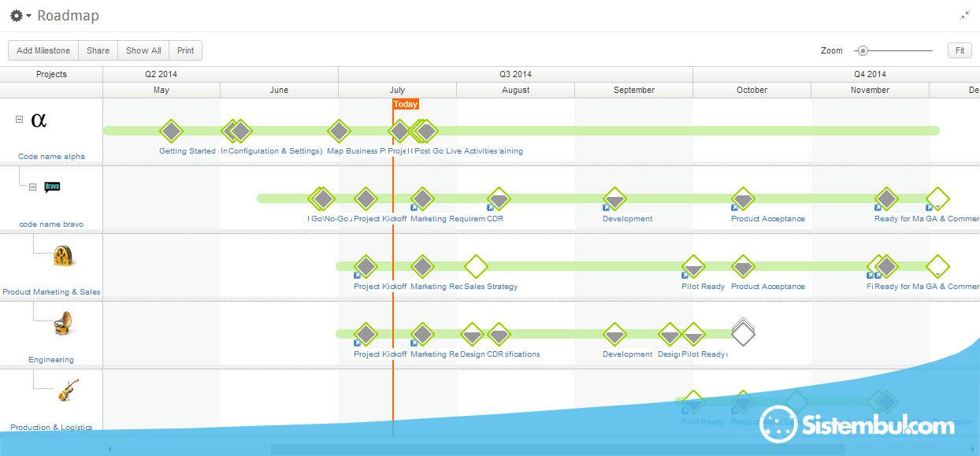Click the Production & Logistics violin icon

[x=68, y=390]
